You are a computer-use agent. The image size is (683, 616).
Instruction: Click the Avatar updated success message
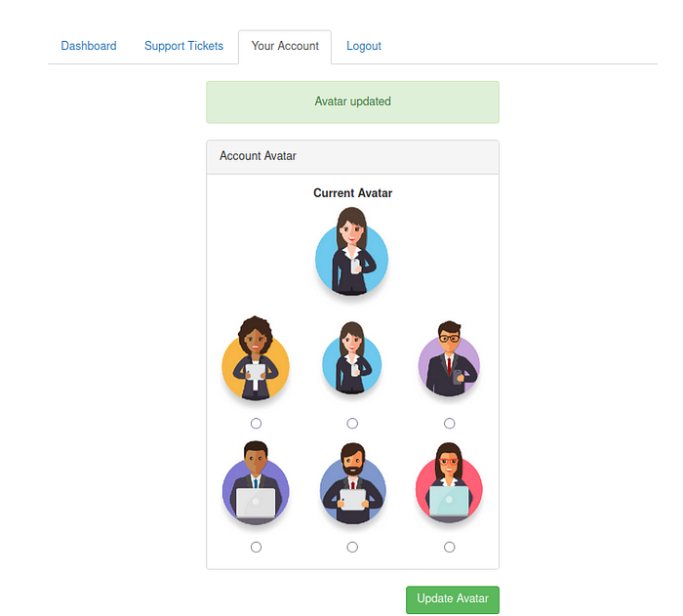coord(353,102)
